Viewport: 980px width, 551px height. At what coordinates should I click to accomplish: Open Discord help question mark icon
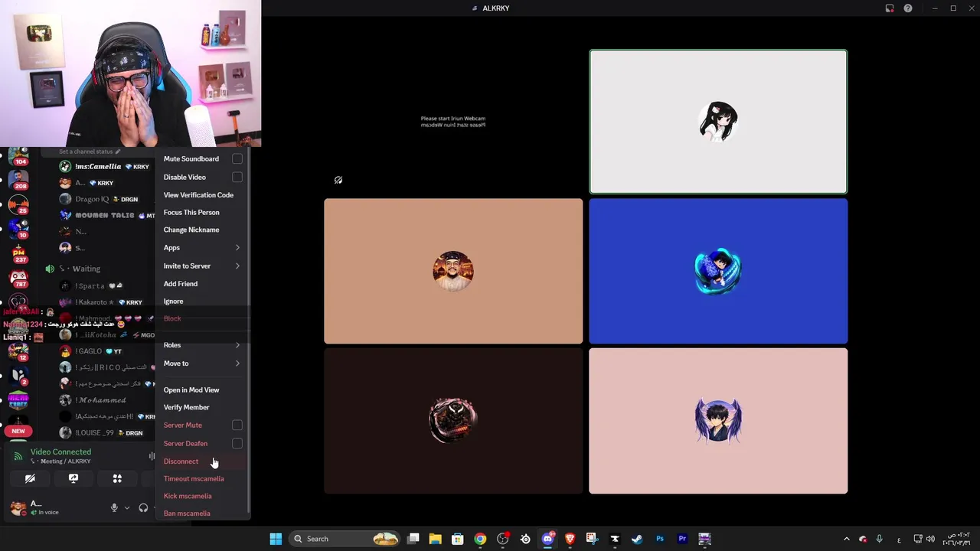pos(908,8)
